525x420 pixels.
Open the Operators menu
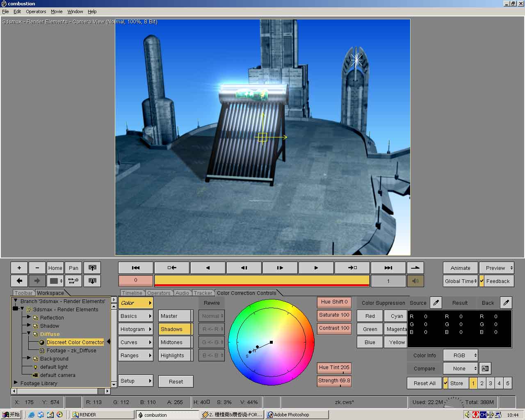click(36, 11)
